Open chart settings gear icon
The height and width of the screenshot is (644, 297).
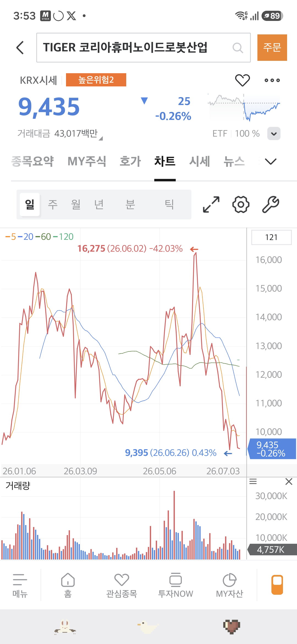tap(241, 204)
